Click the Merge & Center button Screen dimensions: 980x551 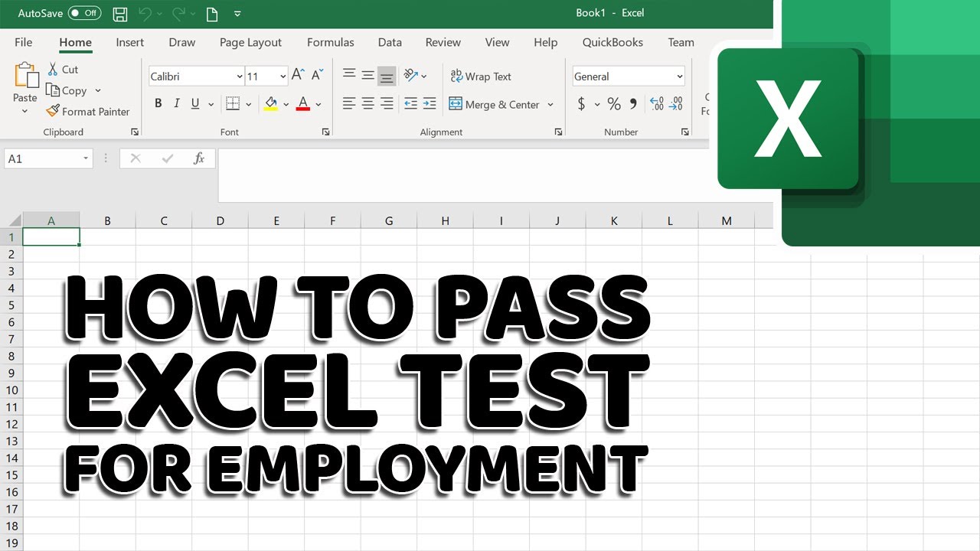pos(495,104)
